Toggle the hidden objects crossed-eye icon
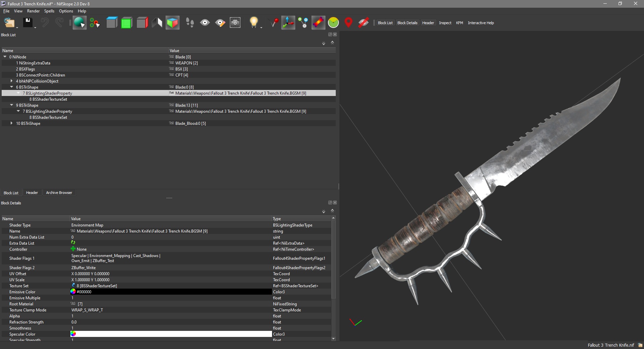Viewport: 644px width, 349px height. pos(363,23)
